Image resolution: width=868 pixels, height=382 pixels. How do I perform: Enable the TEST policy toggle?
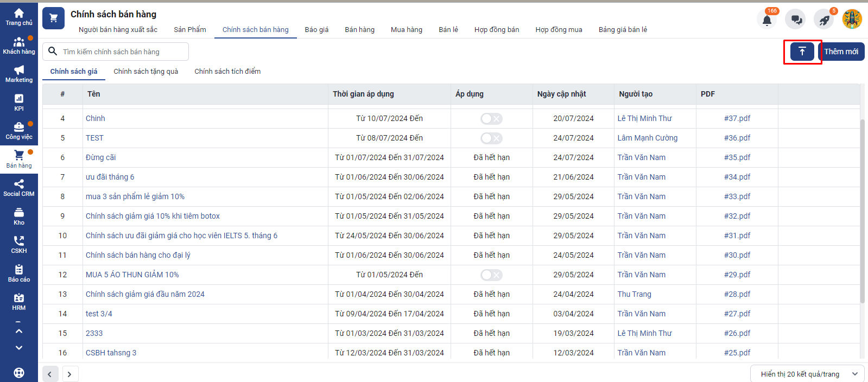pos(491,138)
